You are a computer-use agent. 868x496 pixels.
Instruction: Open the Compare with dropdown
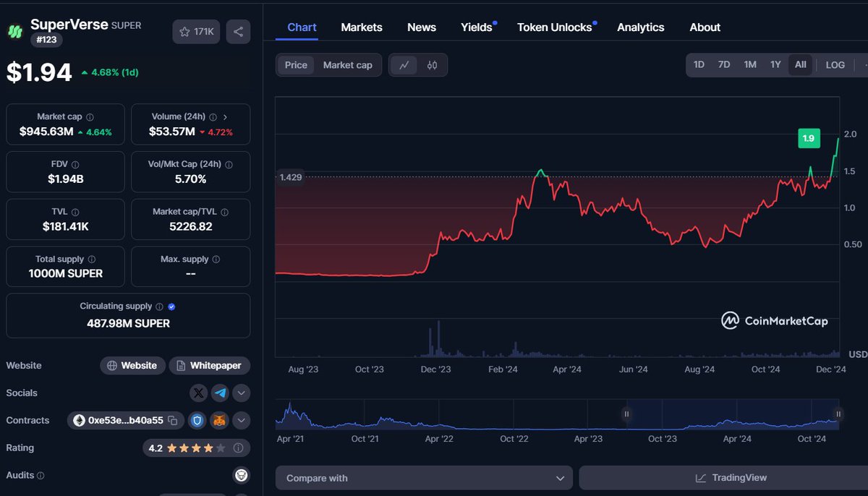(424, 478)
